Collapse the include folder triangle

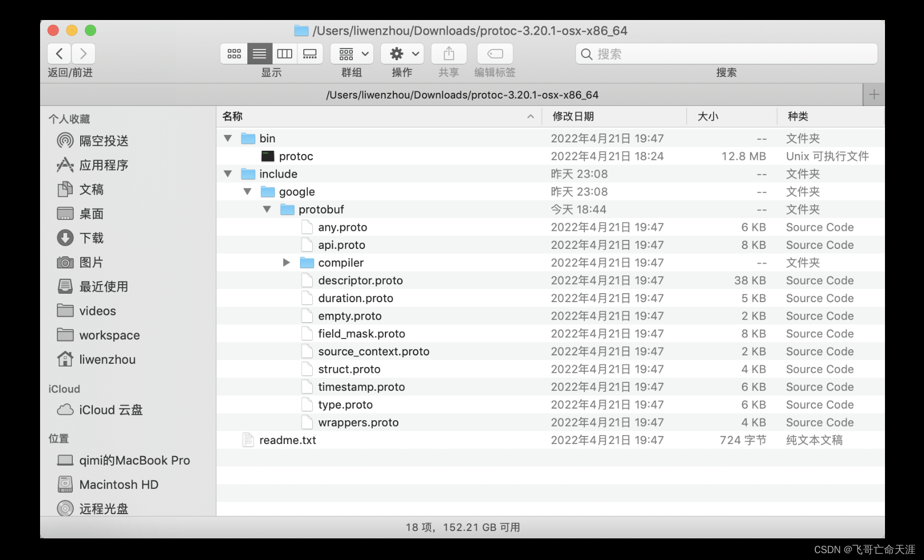(228, 173)
